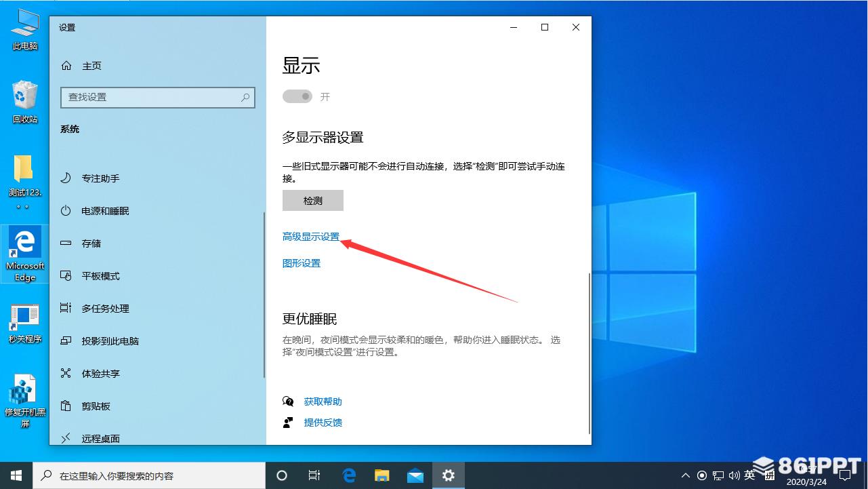868x489 pixels.
Task: Select Recycle Bin (回收站) desktop icon
Action: coord(25,102)
